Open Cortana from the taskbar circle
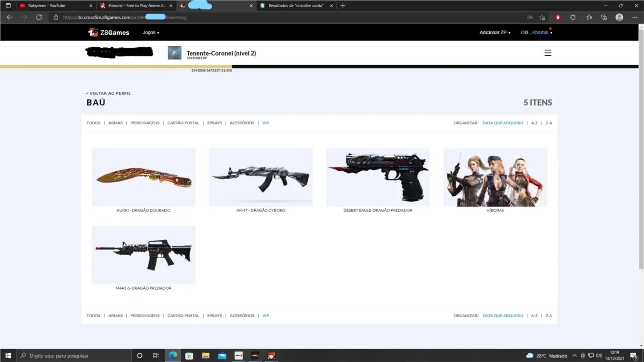Image resolution: width=644 pixels, height=362 pixels. coord(140,355)
